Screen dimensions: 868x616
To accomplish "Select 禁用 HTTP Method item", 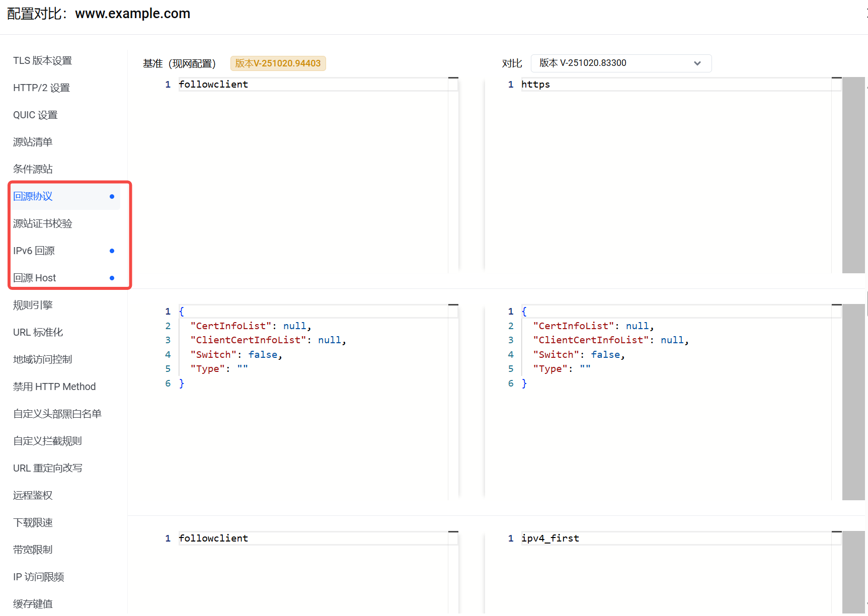I will pyautogui.click(x=54, y=387).
